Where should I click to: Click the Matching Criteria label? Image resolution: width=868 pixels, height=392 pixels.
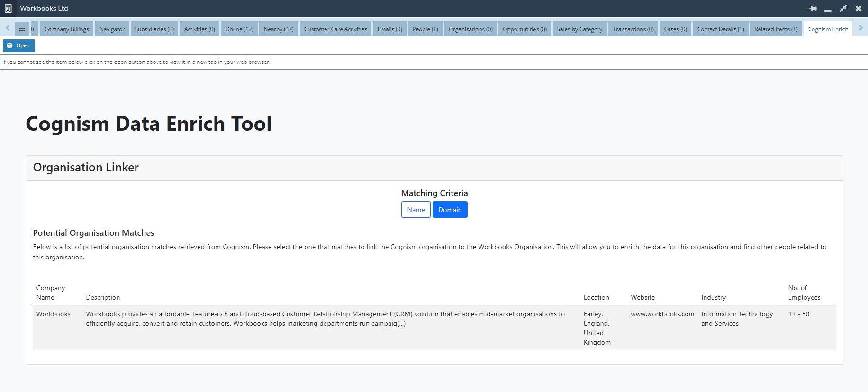pyautogui.click(x=434, y=193)
